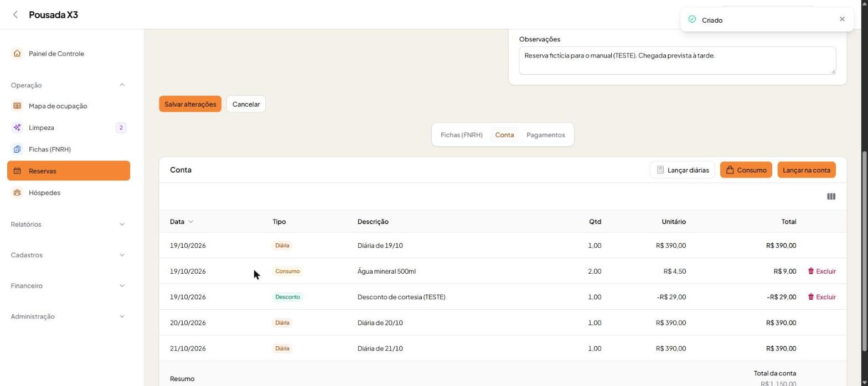Select the Conta tab
Viewport: 868px width, 386px height.
point(504,135)
